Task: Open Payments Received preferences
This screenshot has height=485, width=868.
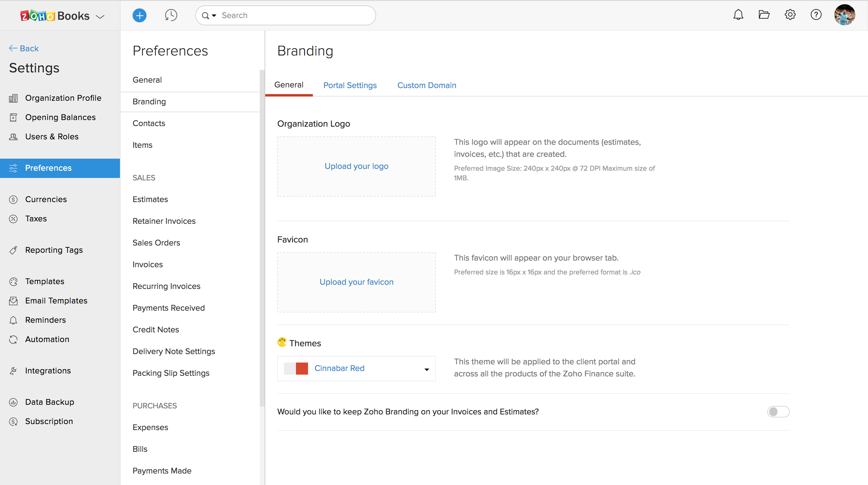Action: tap(169, 308)
